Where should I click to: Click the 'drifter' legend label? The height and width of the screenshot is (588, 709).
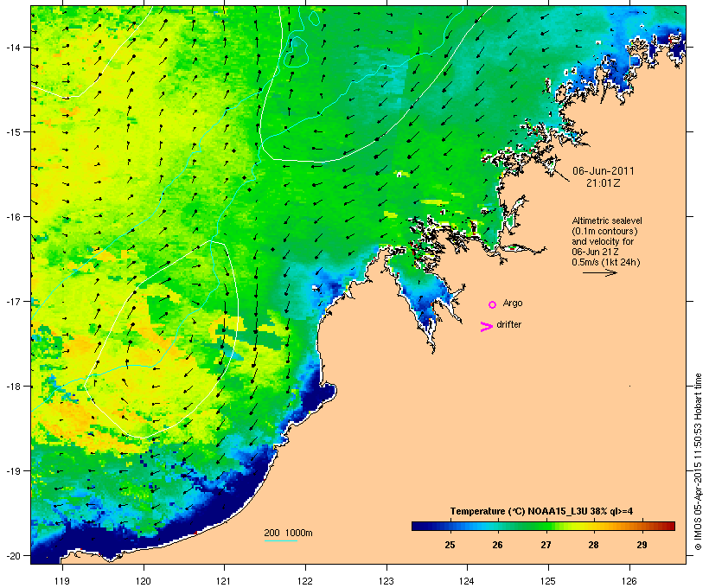508,324
